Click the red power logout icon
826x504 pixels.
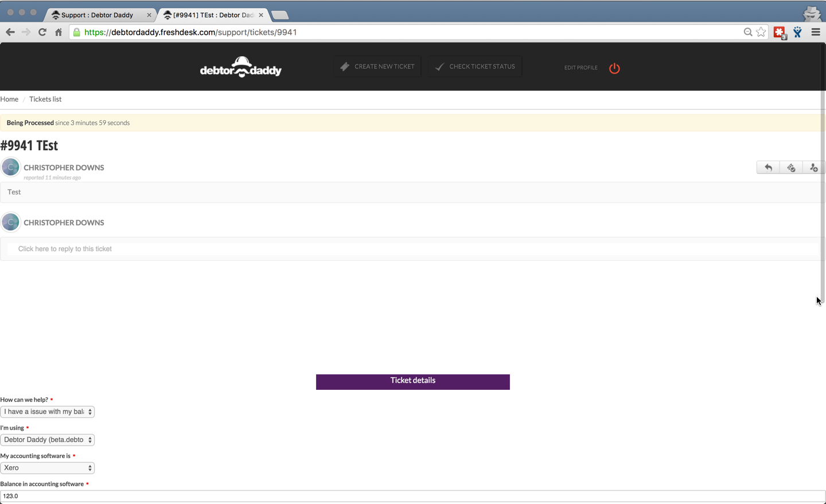[614, 68]
